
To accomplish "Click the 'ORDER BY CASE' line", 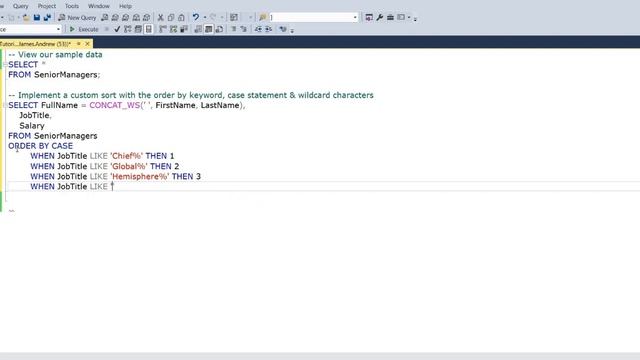I will click(x=40, y=146).
